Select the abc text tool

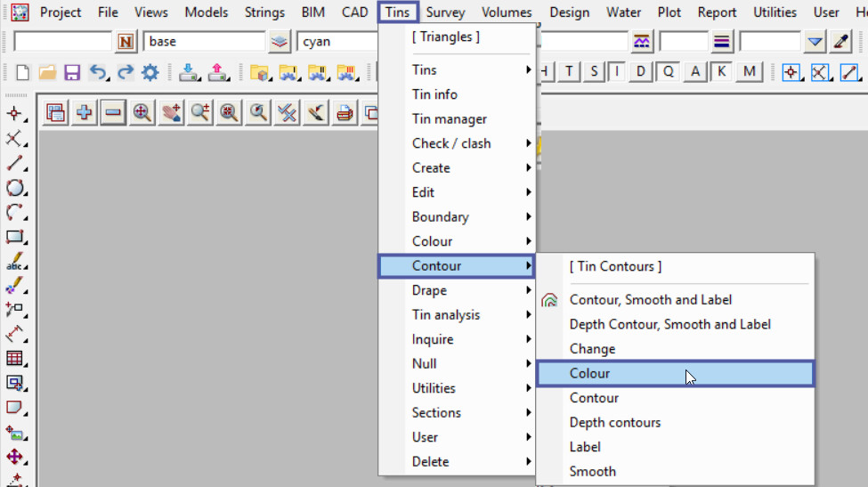14,263
